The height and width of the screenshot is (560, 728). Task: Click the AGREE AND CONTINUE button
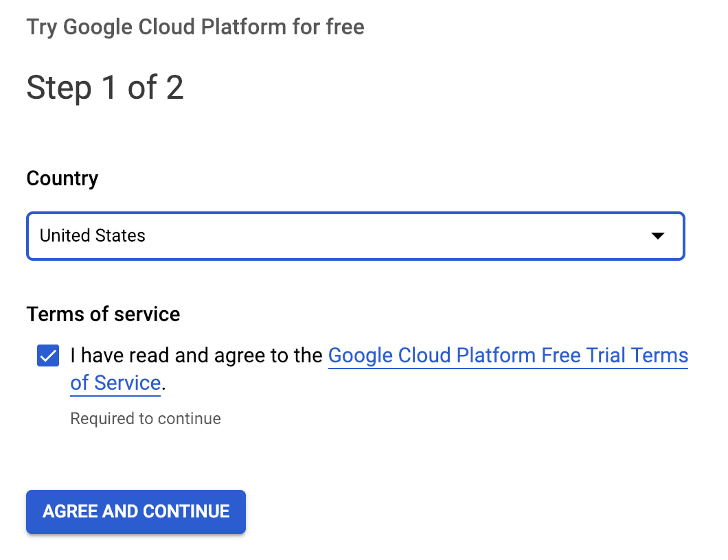pyautogui.click(x=136, y=511)
